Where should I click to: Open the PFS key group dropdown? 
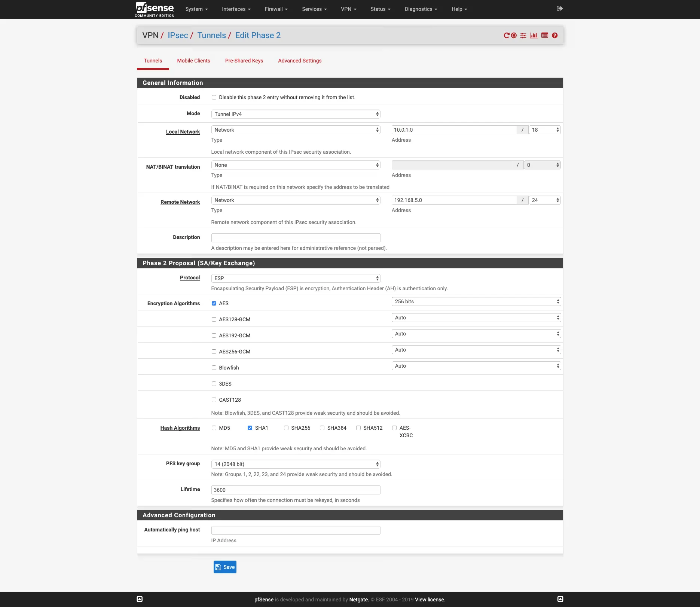(295, 464)
